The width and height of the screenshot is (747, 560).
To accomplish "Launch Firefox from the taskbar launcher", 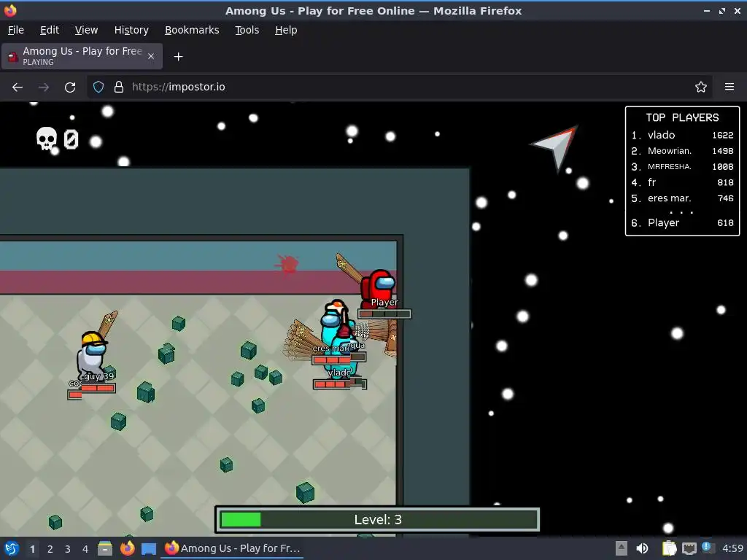I will pyautogui.click(x=127, y=548).
